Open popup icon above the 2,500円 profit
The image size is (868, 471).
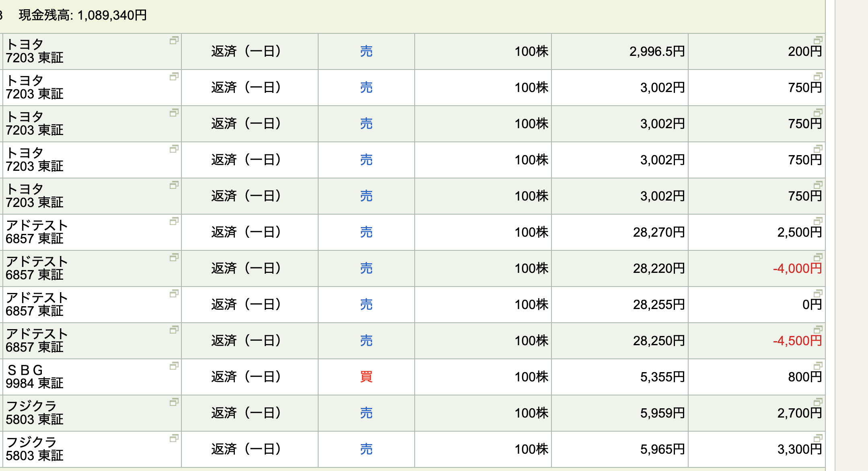pos(818,221)
